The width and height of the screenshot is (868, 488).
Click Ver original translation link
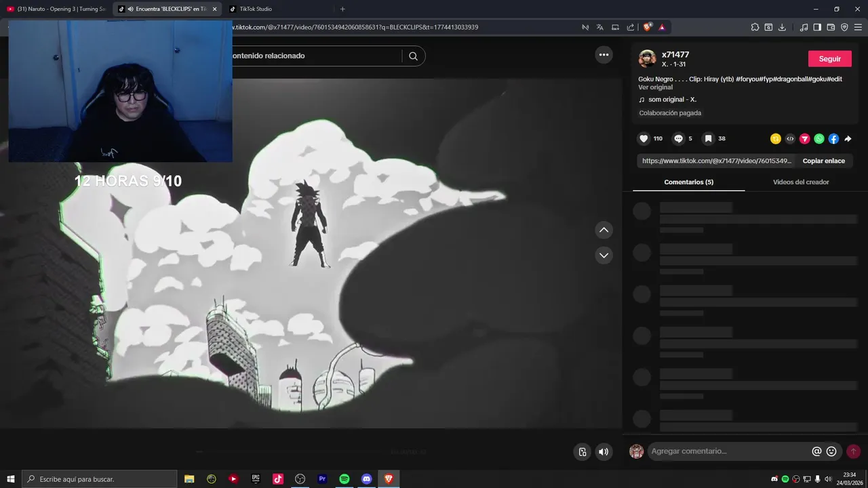pos(655,87)
